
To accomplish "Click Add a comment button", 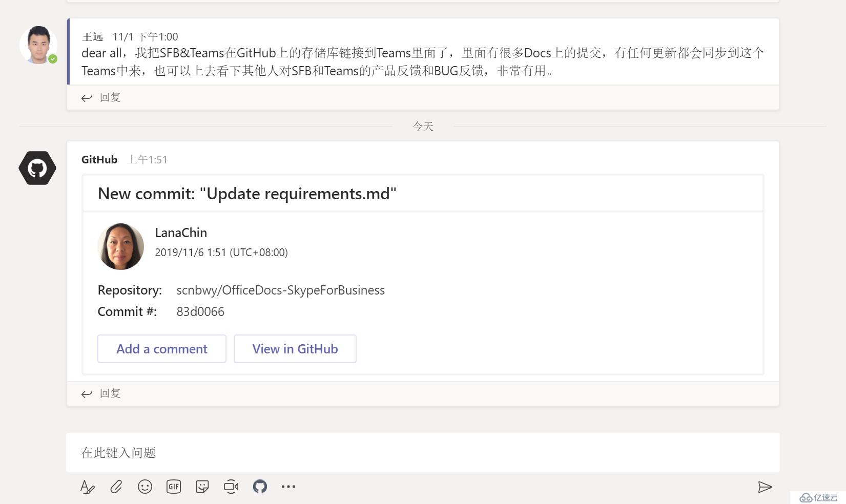I will pyautogui.click(x=162, y=349).
